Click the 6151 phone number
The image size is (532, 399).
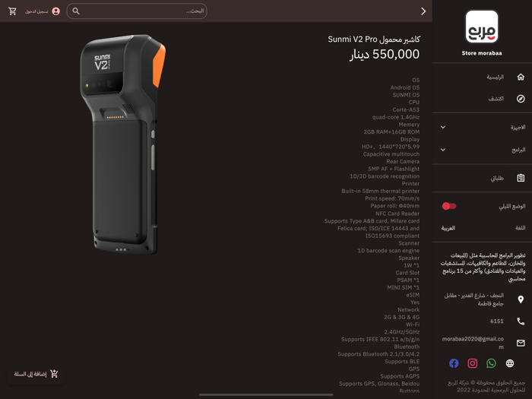point(497,321)
